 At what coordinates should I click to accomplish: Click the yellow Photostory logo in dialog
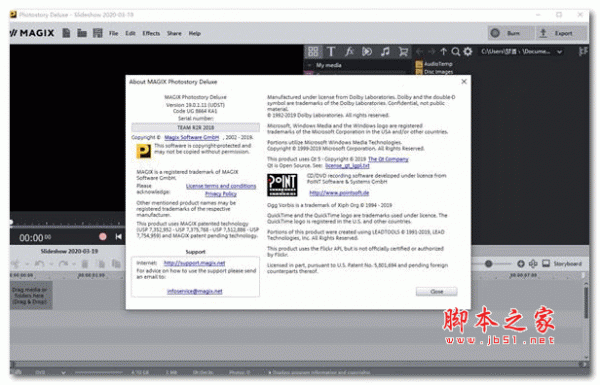(143, 151)
